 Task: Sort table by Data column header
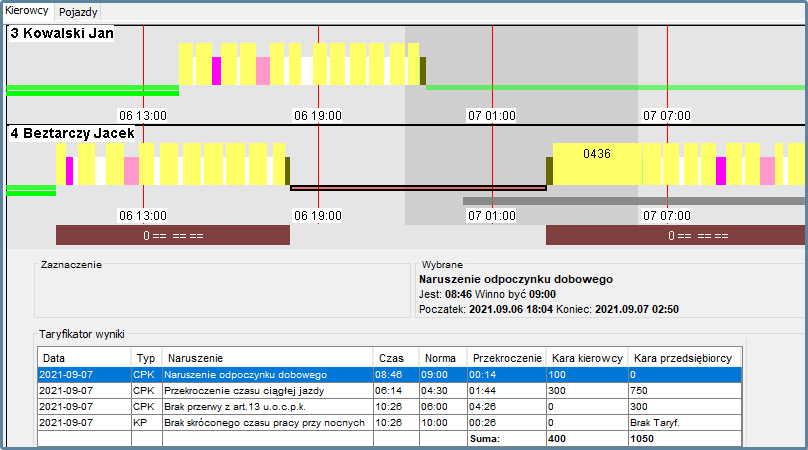click(85, 358)
